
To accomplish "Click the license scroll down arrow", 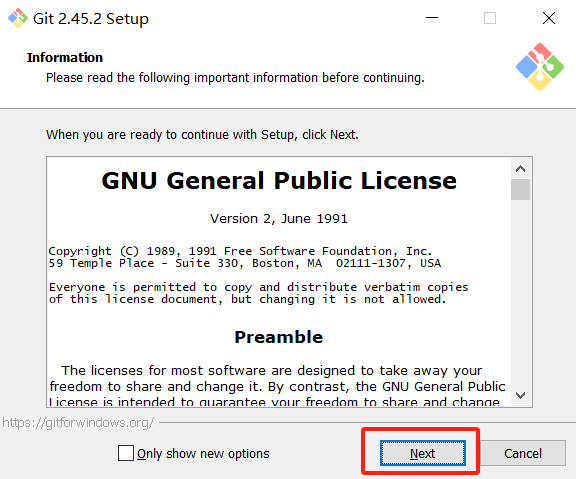I will click(x=520, y=395).
